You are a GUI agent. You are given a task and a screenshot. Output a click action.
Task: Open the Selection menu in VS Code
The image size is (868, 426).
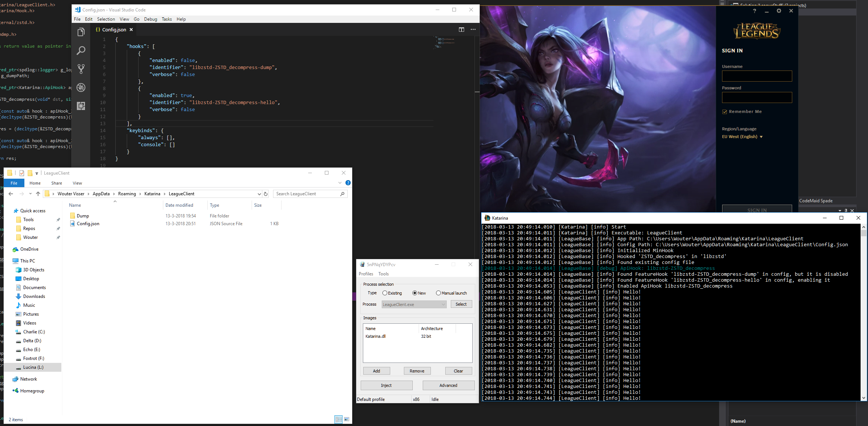click(106, 19)
